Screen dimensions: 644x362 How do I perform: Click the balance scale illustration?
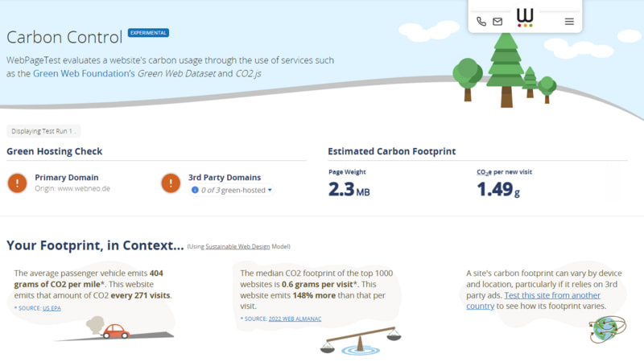[x=361, y=340]
